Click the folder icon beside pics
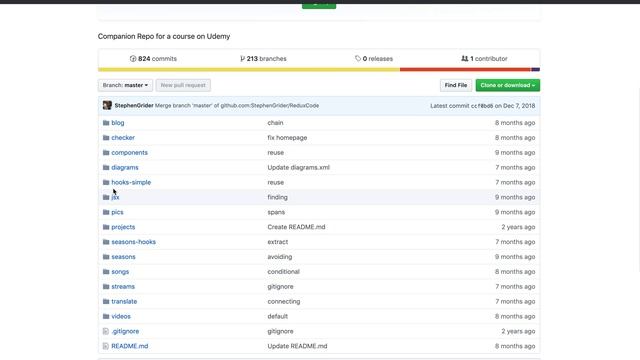Screen dimensions: 640x360 [x=106, y=212]
